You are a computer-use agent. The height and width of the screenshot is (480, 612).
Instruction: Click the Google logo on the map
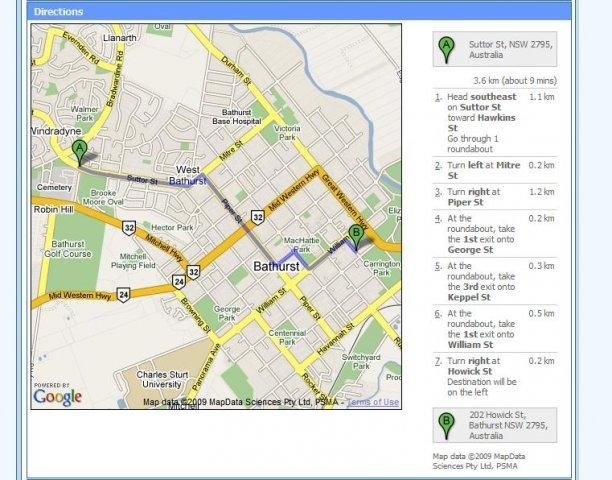pyautogui.click(x=57, y=397)
